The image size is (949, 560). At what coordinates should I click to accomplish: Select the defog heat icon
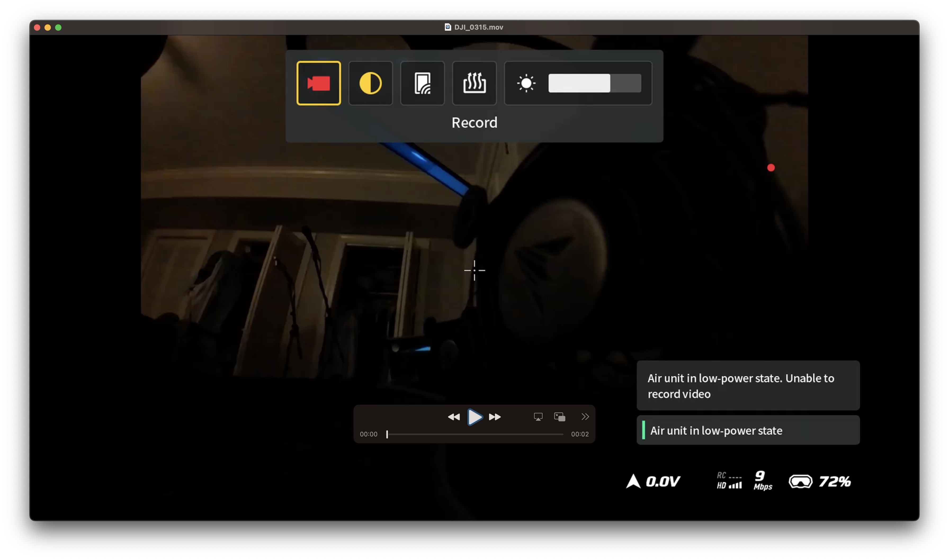point(474,83)
